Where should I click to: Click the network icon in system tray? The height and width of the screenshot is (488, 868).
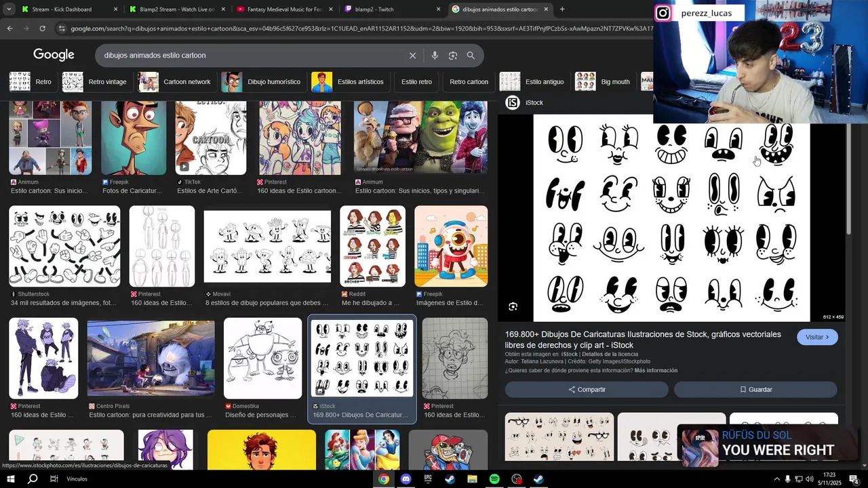798,479
